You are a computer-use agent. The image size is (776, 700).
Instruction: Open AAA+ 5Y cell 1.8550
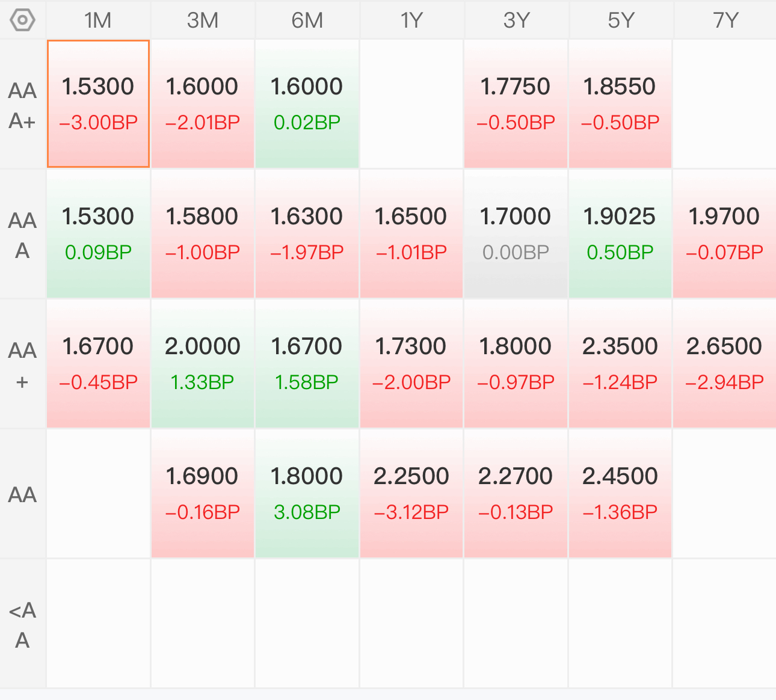[620, 104]
